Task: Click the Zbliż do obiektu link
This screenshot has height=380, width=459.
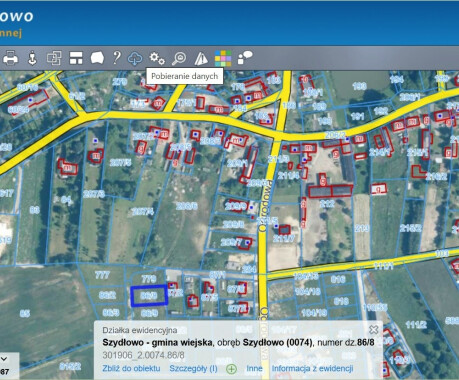Action: pyautogui.click(x=131, y=368)
